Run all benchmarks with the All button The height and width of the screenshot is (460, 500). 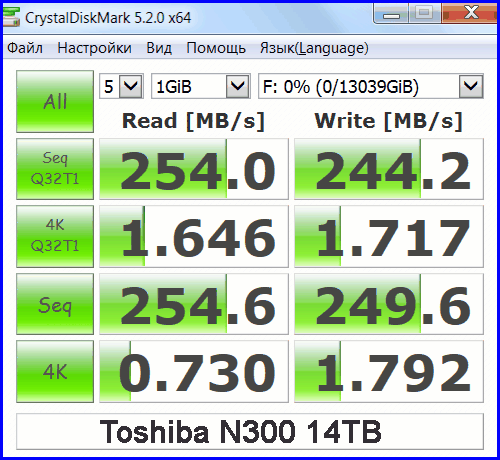pos(55,101)
